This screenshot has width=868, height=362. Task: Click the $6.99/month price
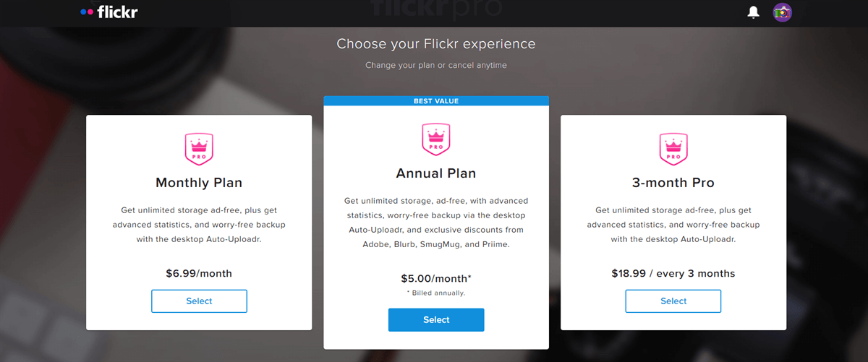click(199, 273)
